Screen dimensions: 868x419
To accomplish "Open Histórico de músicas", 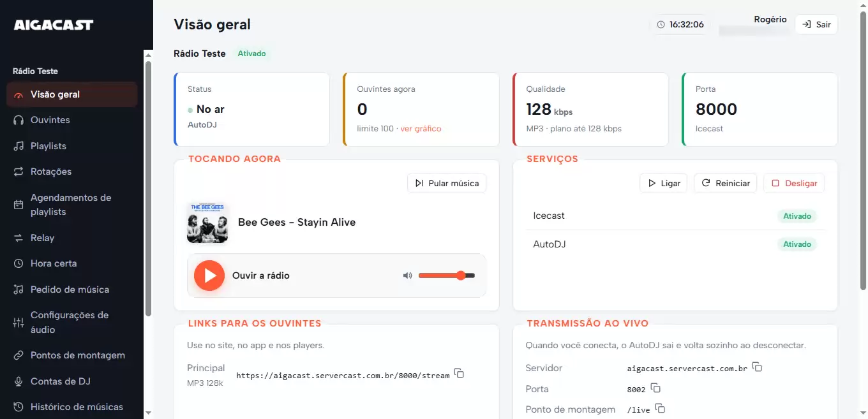I will [x=71, y=407].
